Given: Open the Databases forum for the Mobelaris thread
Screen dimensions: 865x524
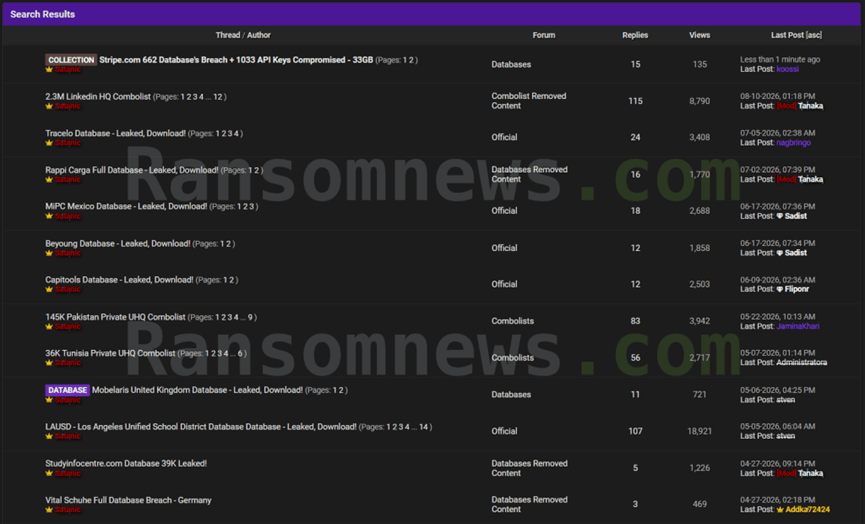Looking at the screenshot, I should (511, 394).
